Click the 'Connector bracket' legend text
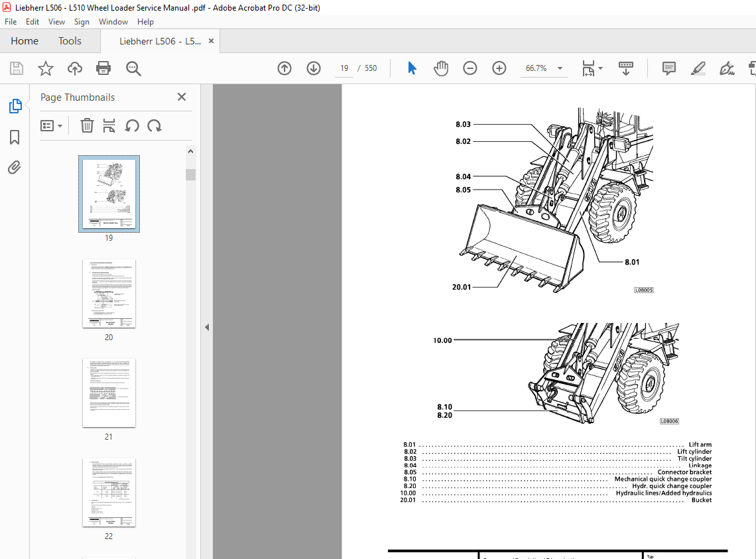Image resolution: width=756 pixels, height=559 pixels. (684, 472)
